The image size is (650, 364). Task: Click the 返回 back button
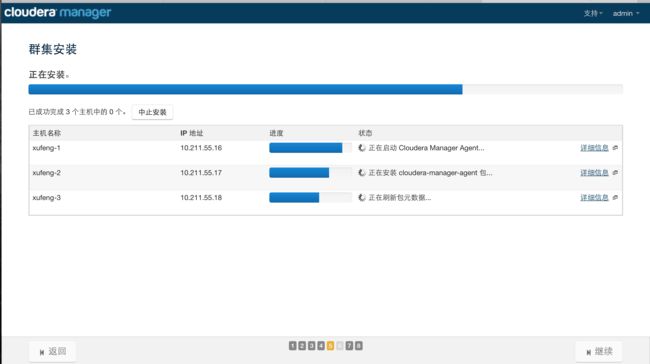tap(53, 352)
